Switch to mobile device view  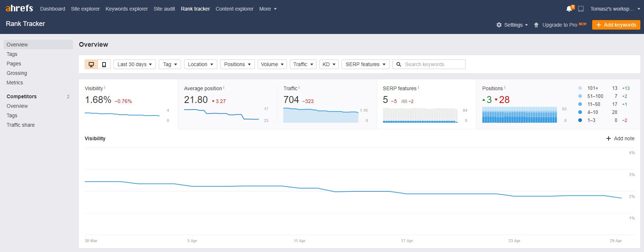[104, 64]
